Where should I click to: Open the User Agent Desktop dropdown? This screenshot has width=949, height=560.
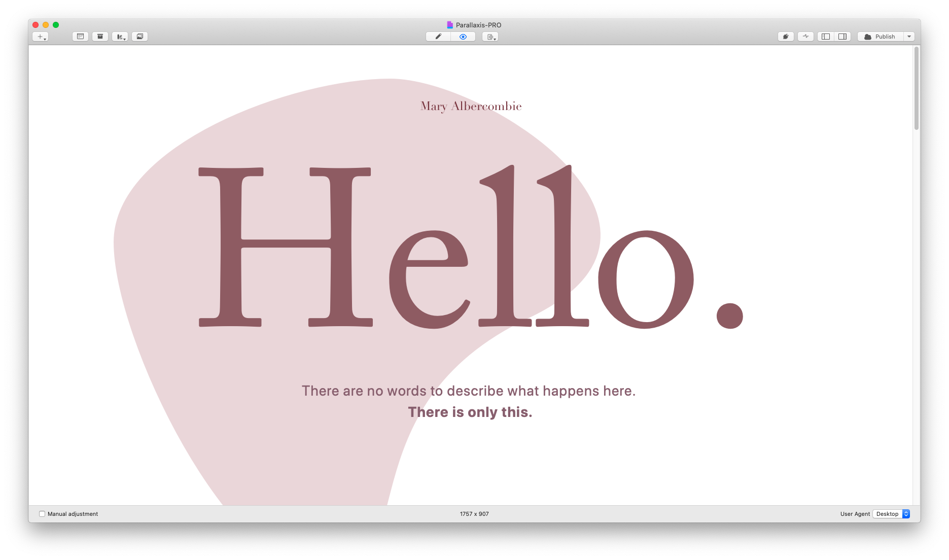pos(891,514)
